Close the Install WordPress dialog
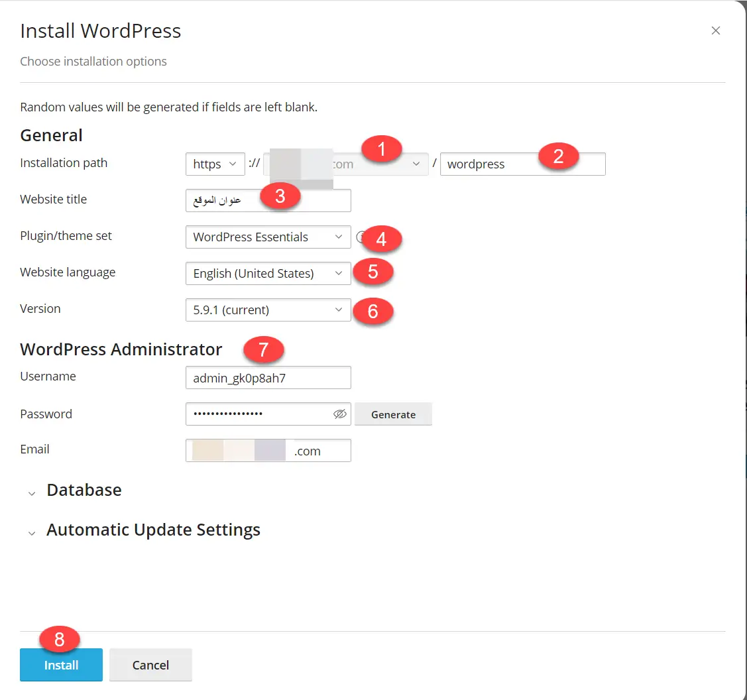This screenshot has width=747, height=700. (715, 30)
